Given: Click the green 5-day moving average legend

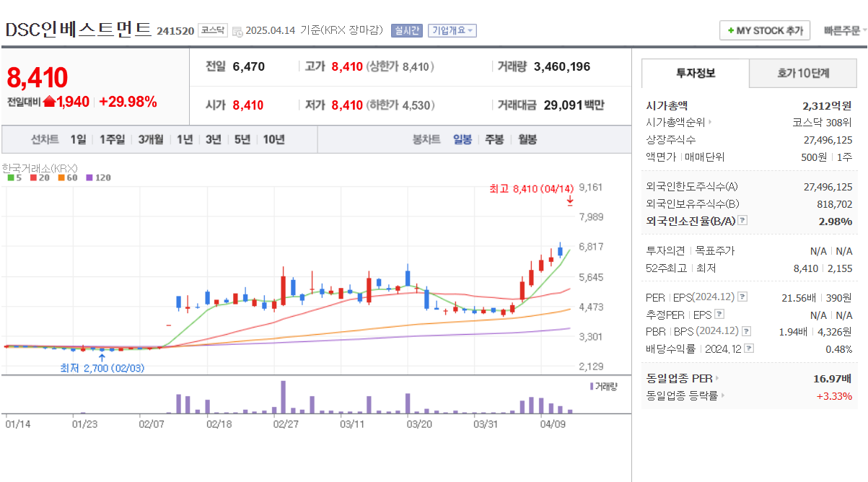Looking at the screenshot, I should click(14, 178).
